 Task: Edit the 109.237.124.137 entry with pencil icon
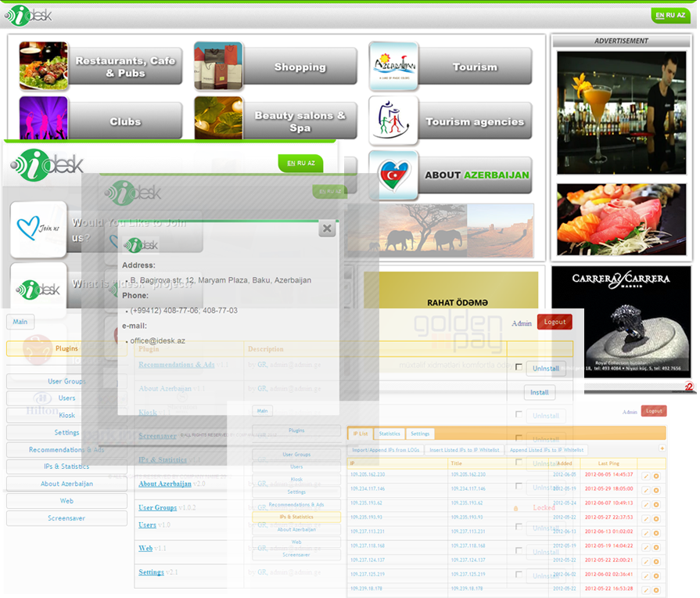point(646,562)
